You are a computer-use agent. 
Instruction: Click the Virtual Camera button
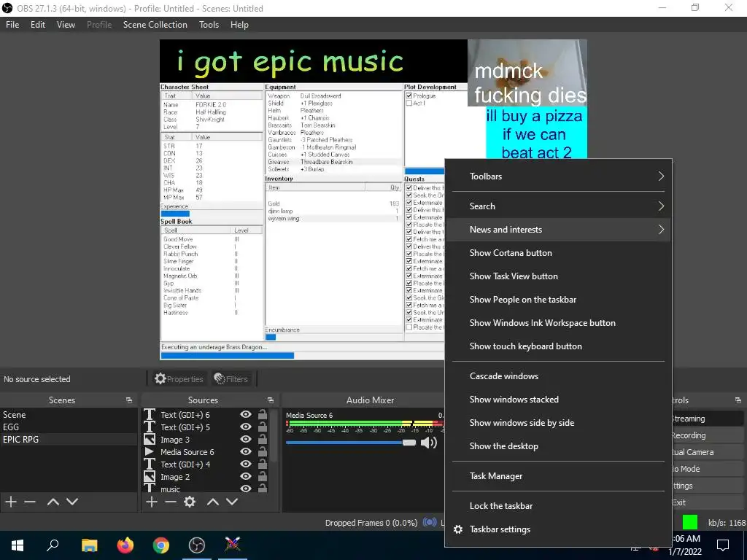(x=707, y=452)
